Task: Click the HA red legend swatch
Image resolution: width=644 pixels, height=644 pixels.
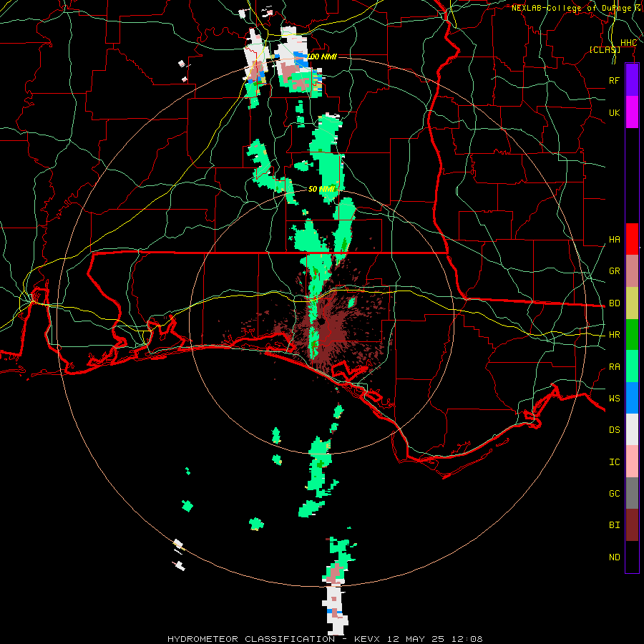Action: click(x=632, y=239)
